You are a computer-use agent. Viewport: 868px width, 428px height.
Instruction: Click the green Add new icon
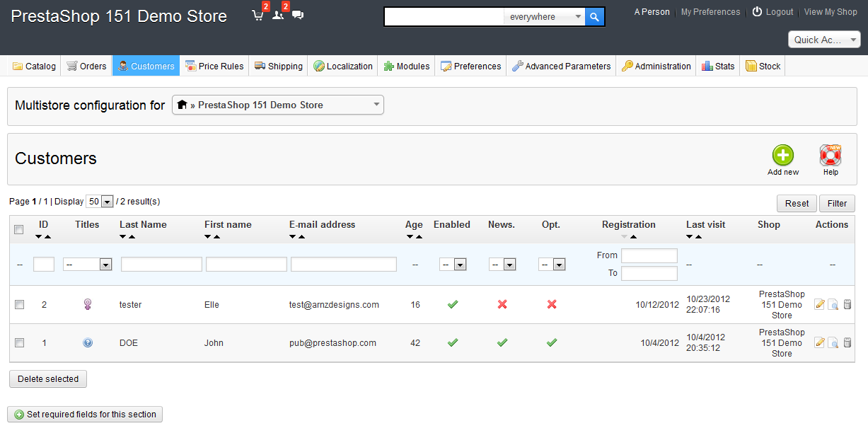[782, 156]
